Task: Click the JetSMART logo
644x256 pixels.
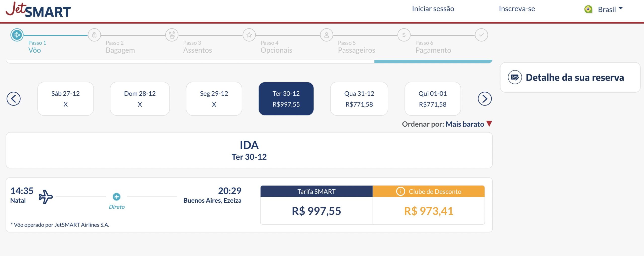Action: coord(38,10)
